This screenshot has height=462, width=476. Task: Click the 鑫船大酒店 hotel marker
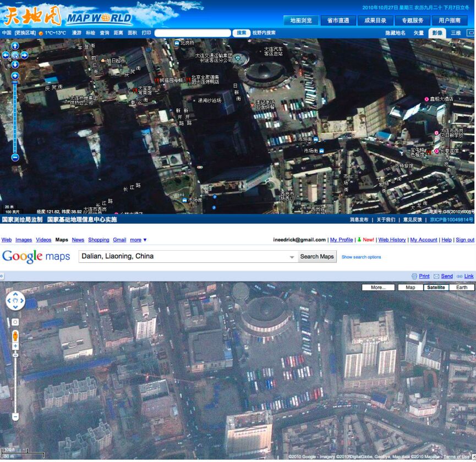pyautogui.click(x=426, y=99)
